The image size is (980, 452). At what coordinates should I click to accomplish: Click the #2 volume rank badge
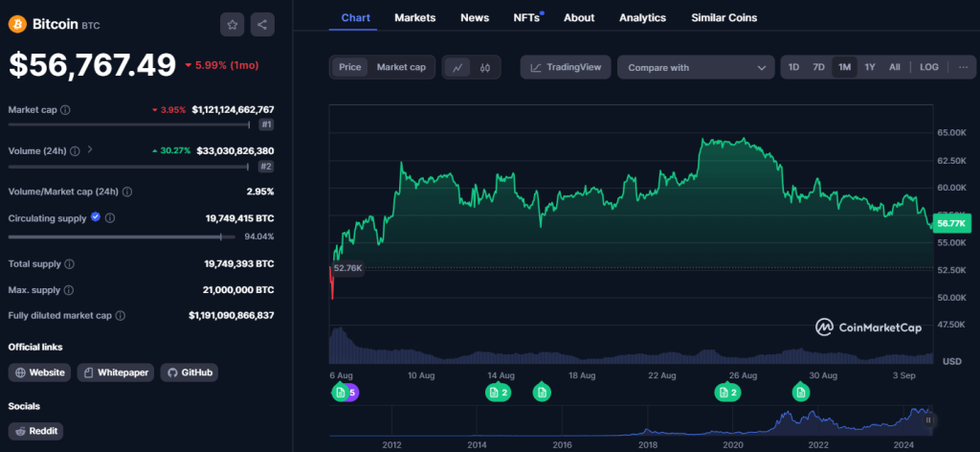pos(266,167)
